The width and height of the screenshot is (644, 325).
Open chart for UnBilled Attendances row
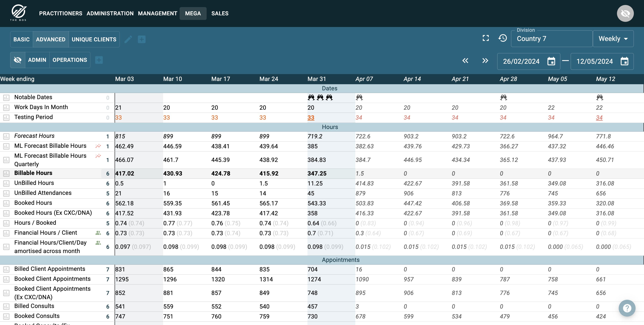point(6,194)
